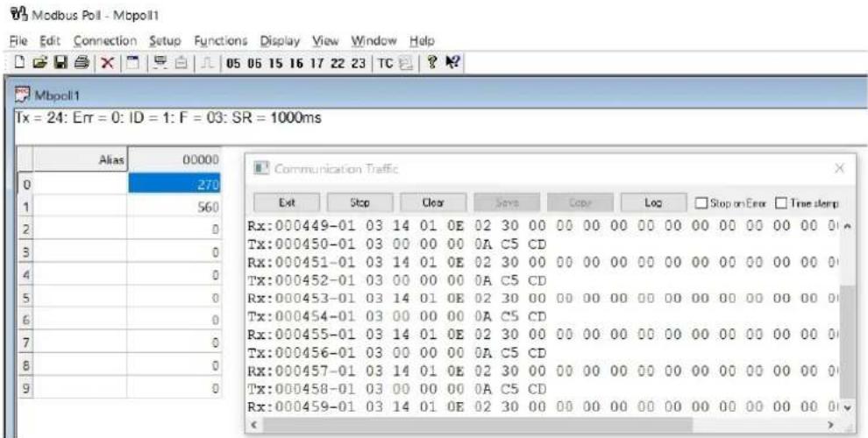Open the Display menu
This screenshot has height=438, width=868.
coord(280,41)
